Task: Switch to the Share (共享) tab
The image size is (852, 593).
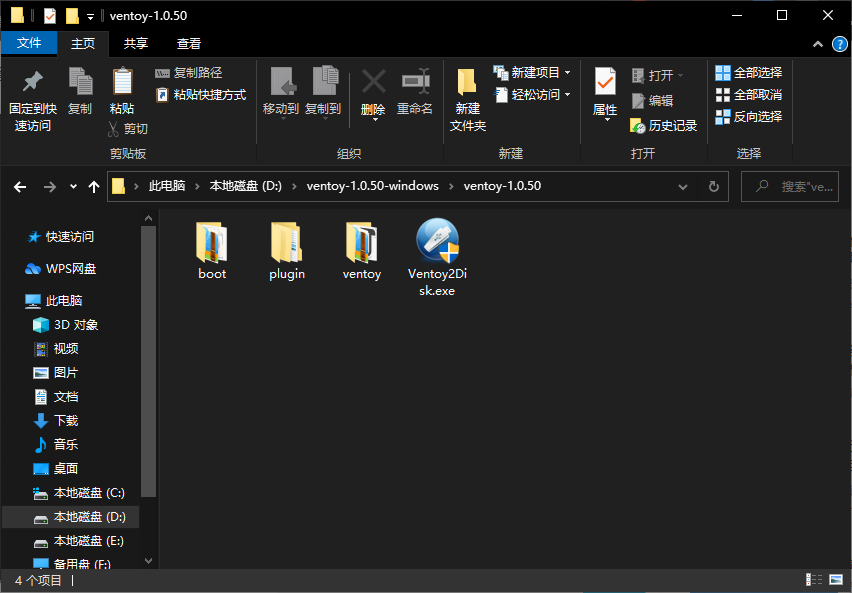Action: click(135, 43)
